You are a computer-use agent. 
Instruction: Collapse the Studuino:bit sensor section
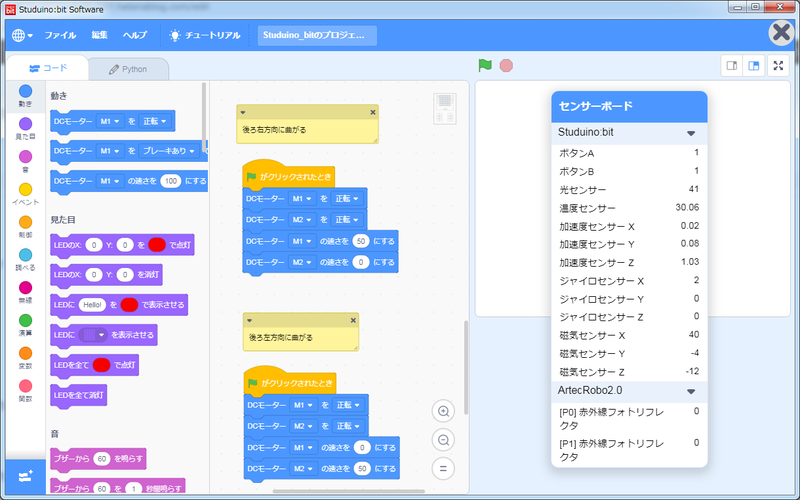pyautogui.click(x=691, y=133)
